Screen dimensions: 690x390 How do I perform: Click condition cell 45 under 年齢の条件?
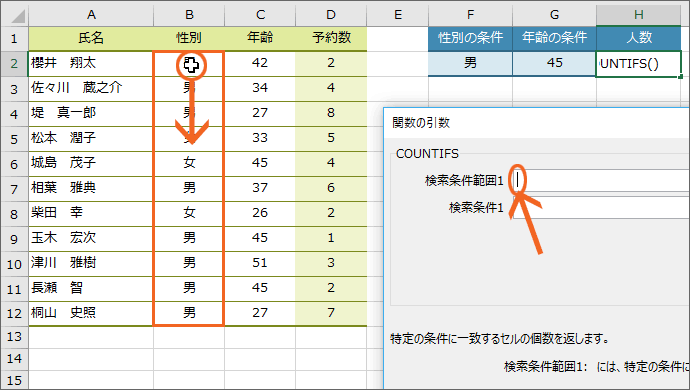coord(554,63)
